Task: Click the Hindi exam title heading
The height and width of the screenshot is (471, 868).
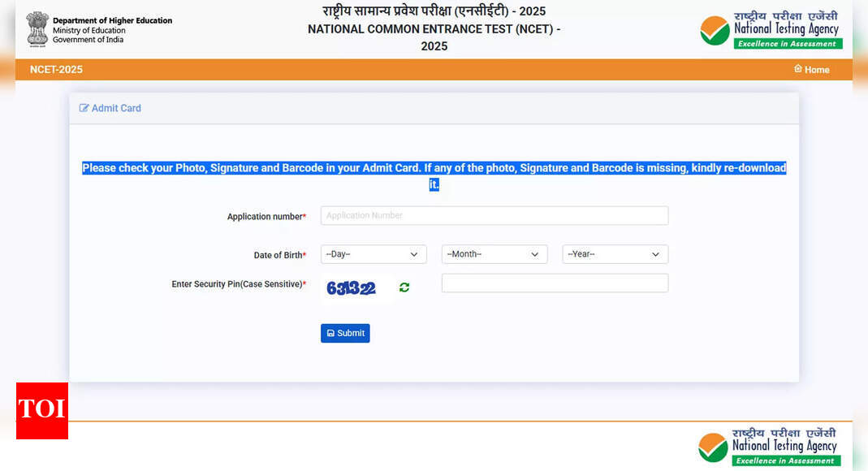Action: point(434,11)
